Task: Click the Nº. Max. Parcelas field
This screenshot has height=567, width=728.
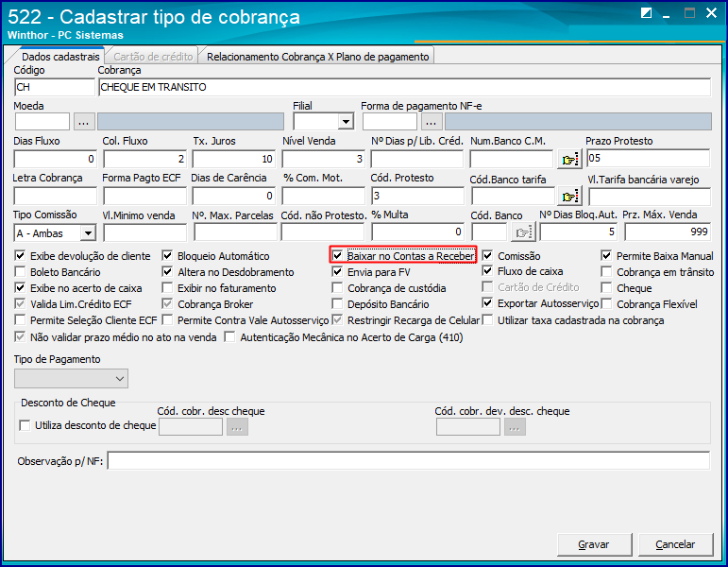Action: pyautogui.click(x=235, y=232)
